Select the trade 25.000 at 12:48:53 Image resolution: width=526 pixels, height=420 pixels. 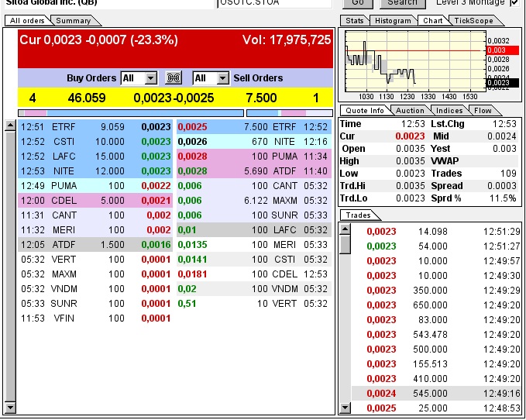(436, 408)
